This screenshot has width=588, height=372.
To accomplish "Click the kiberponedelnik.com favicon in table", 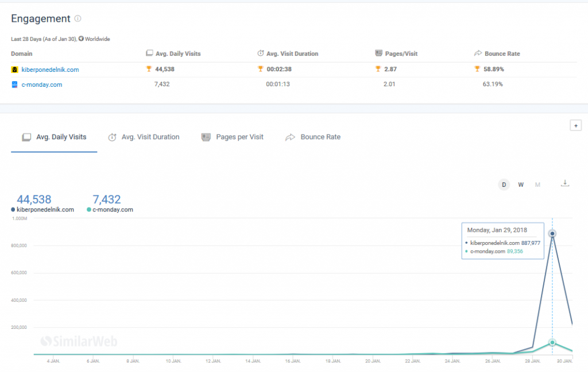I will 15,70.
